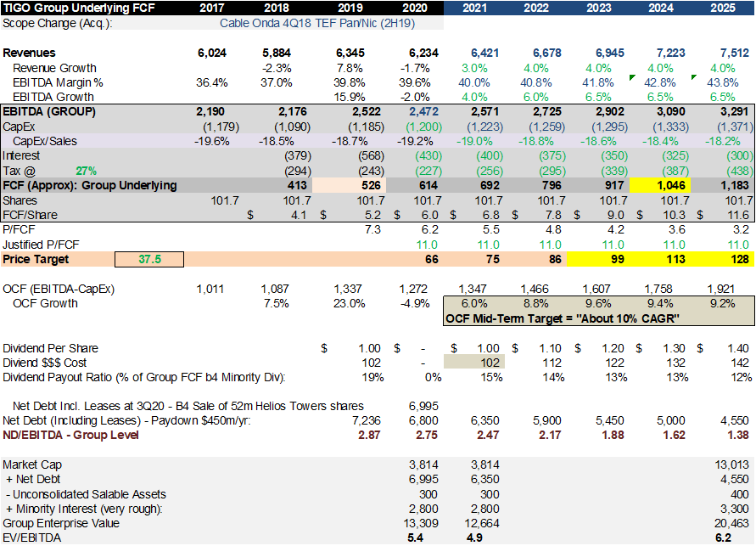The height and width of the screenshot is (546, 756).
Task: Select the 2025 FCF value 1,183
Action: (x=735, y=185)
